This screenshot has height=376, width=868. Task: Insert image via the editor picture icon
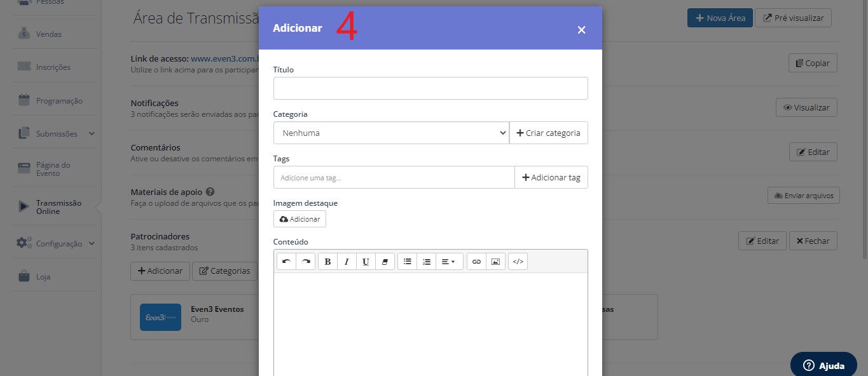pos(496,262)
